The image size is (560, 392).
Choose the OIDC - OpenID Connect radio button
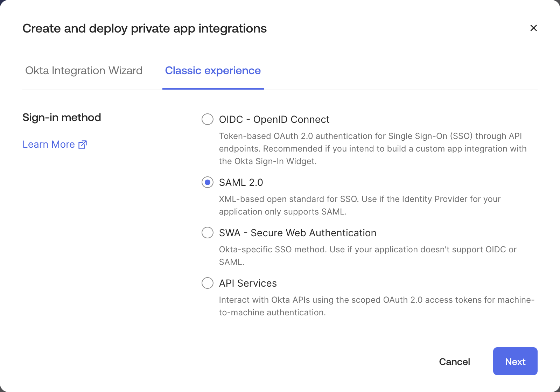tap(208, 119)
